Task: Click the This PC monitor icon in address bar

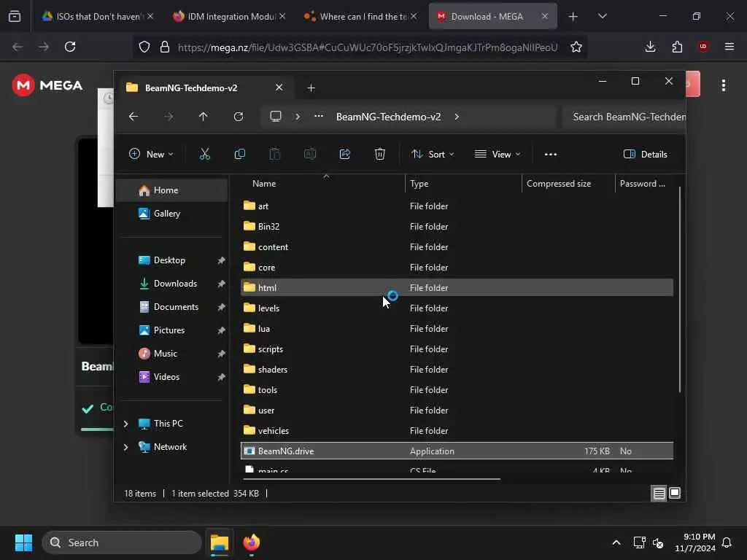Action: (276, 117)
